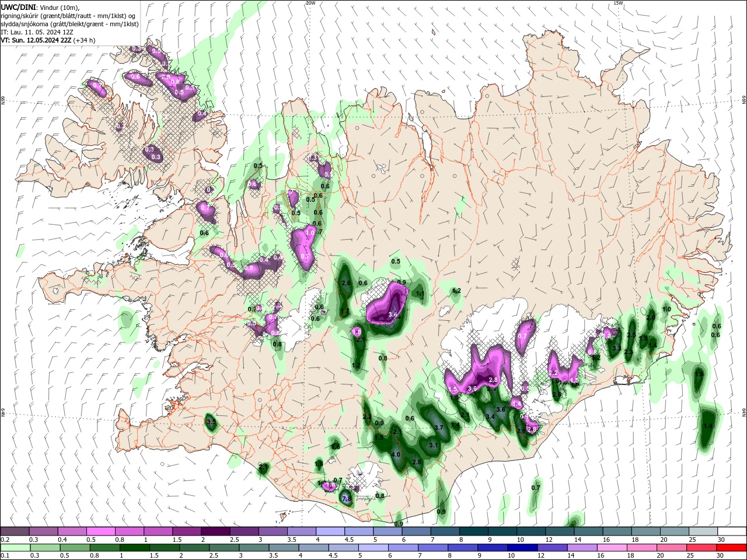This screenshot has width=747, height=560.
Task: Click the 'slydda/snjókoma' legend description line
Action: click(x=69, y=24)
